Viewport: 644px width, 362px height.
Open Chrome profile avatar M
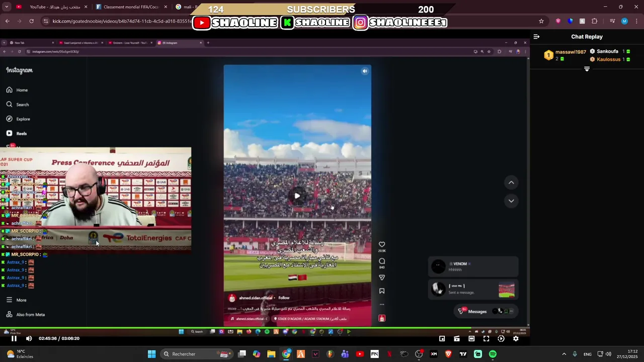pos(624,21)
